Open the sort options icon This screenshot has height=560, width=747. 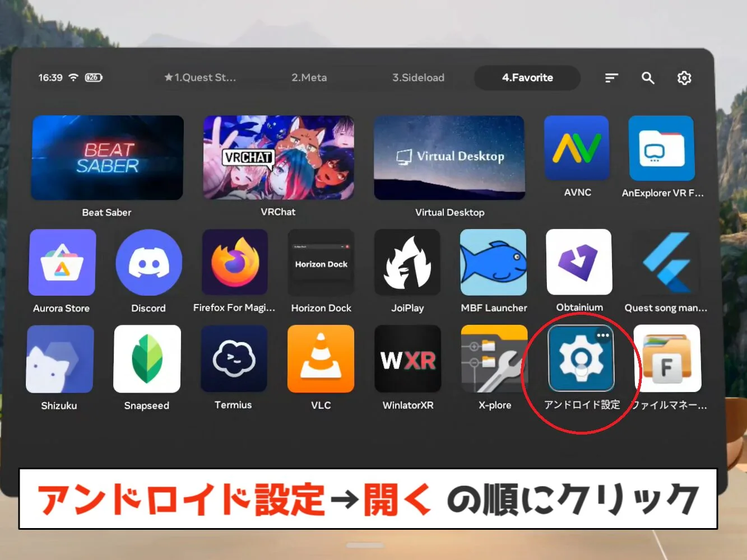click(x=611, y=78)
